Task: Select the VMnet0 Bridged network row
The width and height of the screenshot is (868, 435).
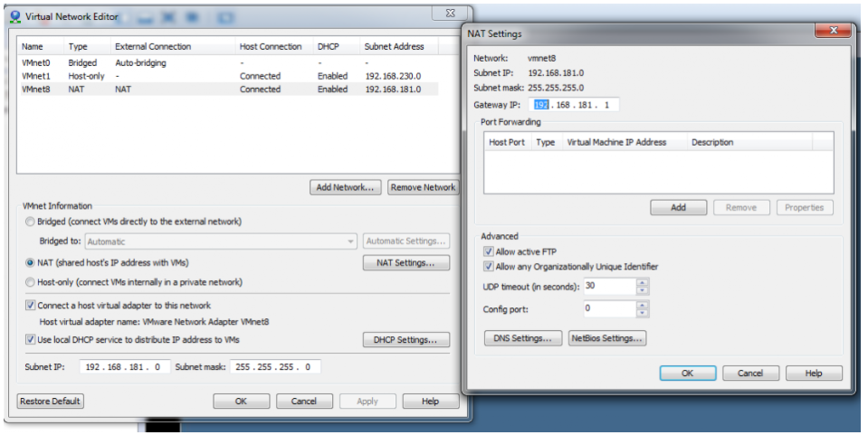Action: [x=226, y=63]
